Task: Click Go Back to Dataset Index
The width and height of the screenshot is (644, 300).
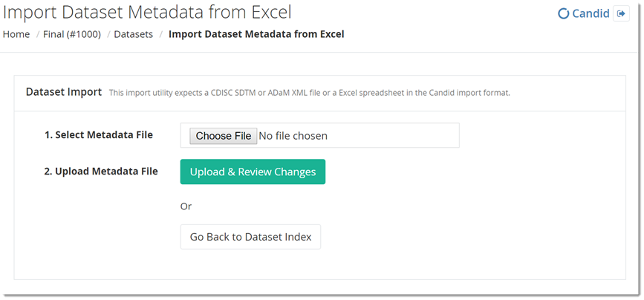Action: [250, 237]
